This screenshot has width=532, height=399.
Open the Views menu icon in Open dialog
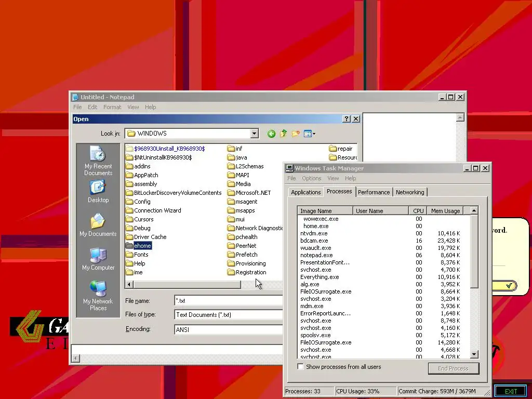point(310,134)
